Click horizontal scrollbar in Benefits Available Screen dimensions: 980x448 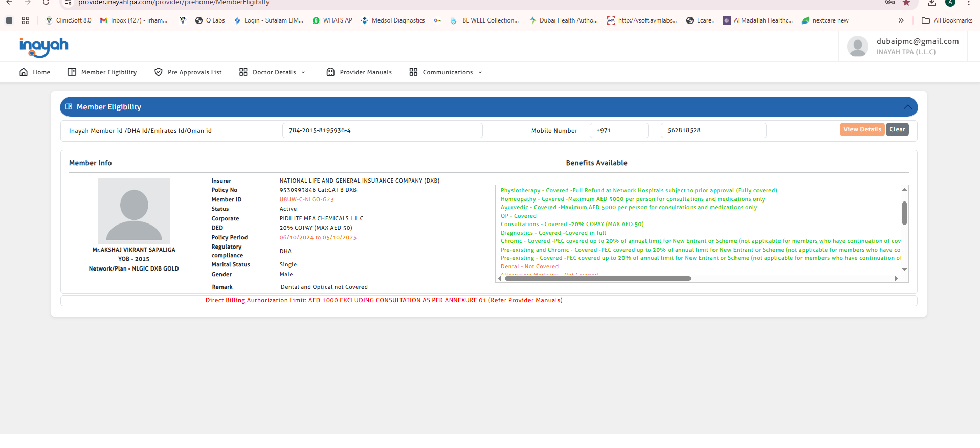597,279
